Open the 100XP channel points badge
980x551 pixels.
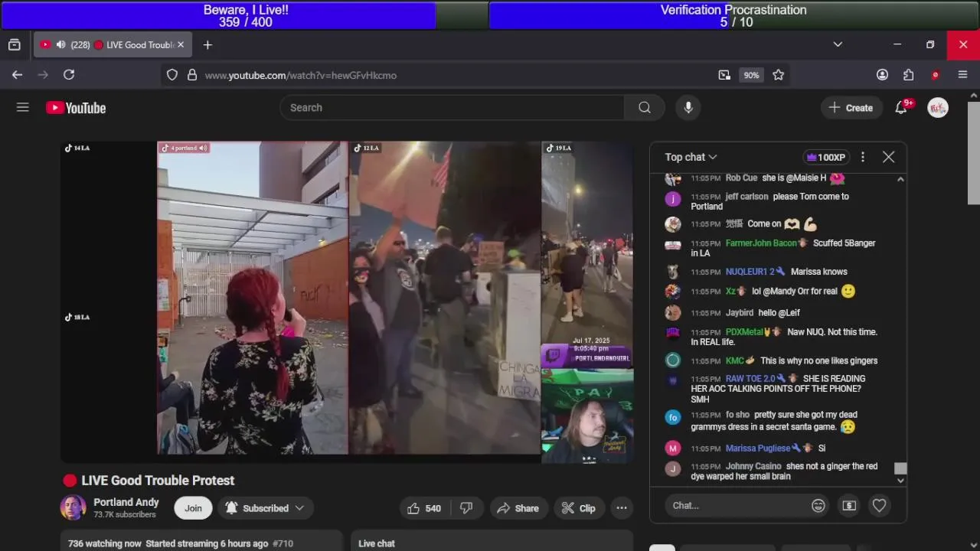point(826,157)
